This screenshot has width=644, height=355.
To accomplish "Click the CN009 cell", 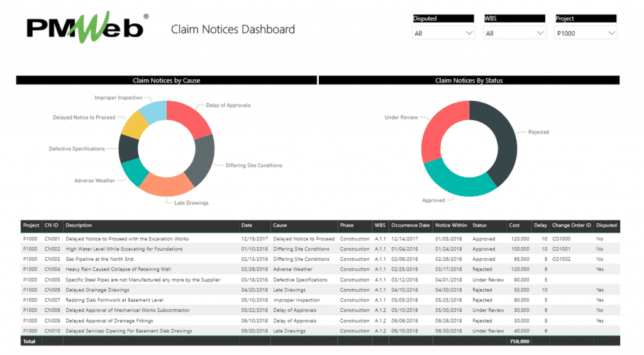I will pos(52,321).
